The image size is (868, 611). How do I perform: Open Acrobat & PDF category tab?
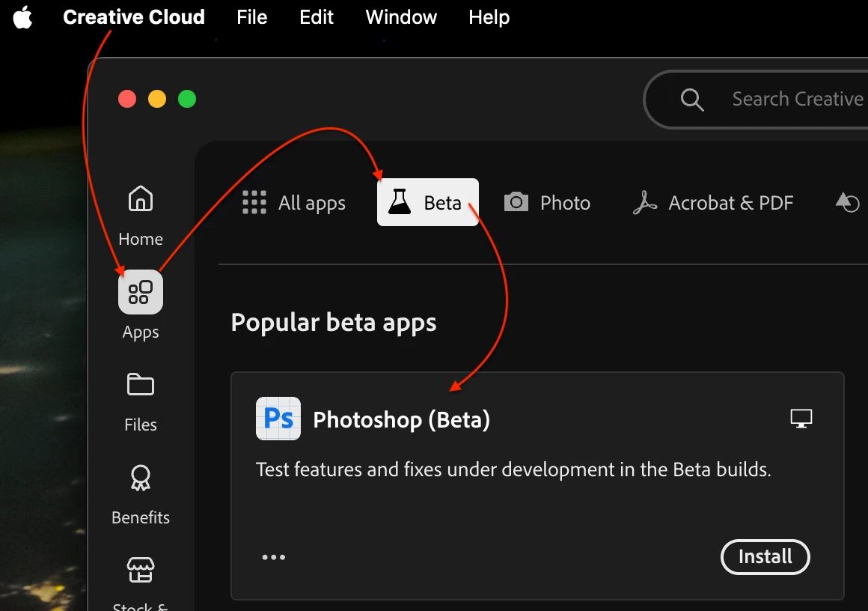click(713, 203)
